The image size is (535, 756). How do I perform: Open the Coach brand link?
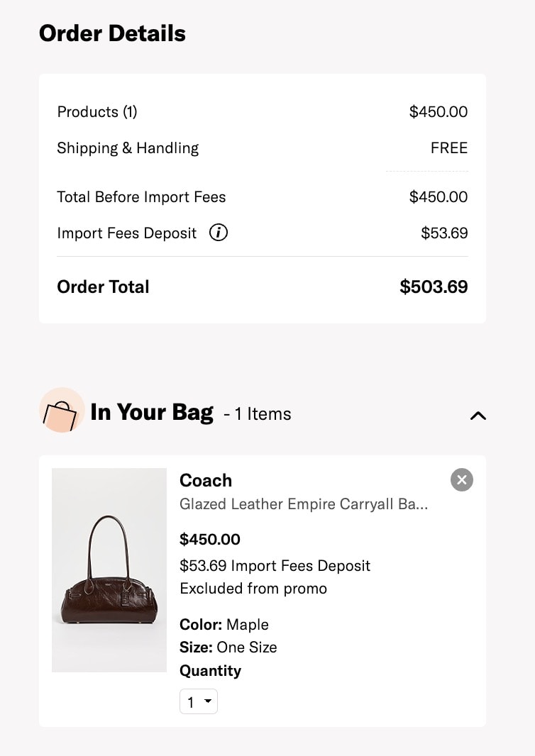[x=206, y=480]
